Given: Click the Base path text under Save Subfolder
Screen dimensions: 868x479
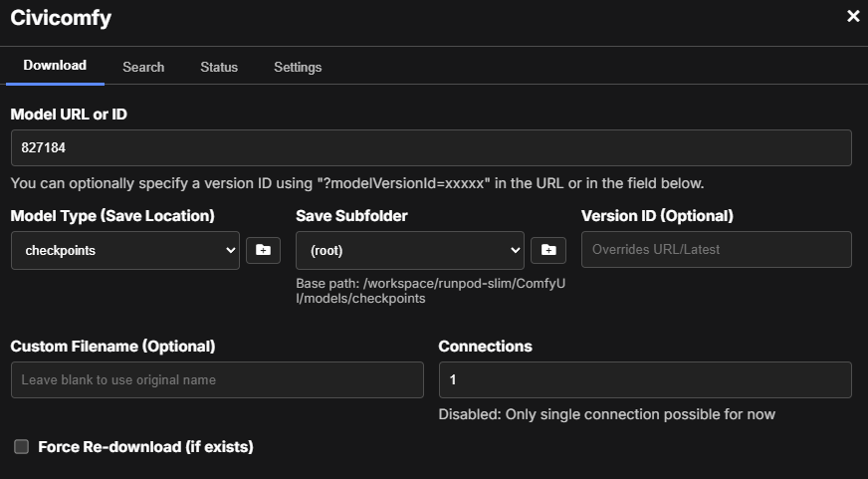Looking at the screenshot, I should coord(430,291).
